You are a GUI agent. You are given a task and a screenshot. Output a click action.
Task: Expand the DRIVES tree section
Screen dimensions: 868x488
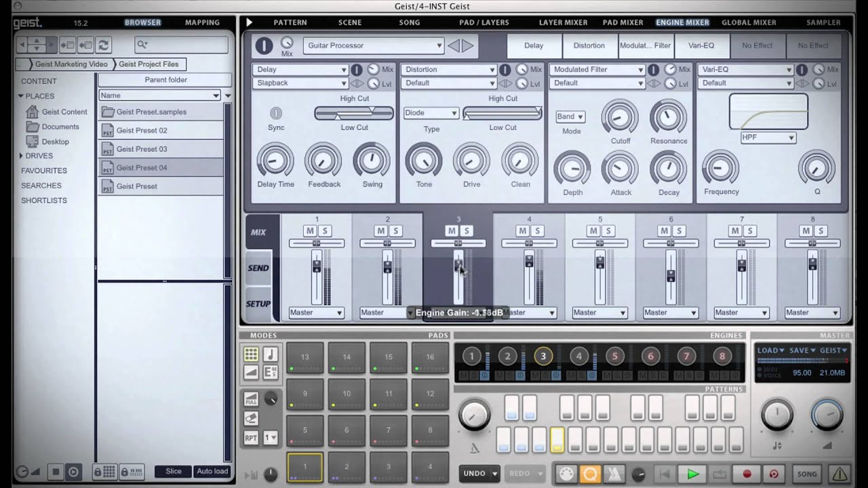[21, 156]
